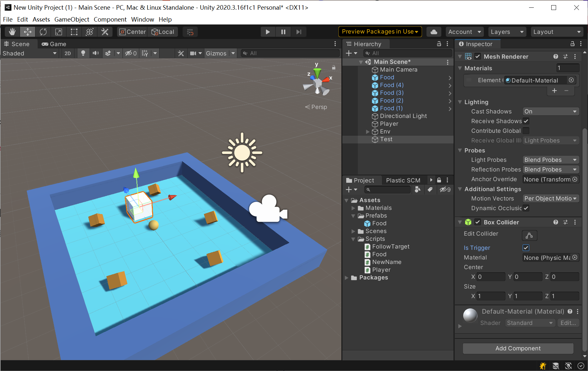Screen dimensions: 588x371
Task: Uncheck the Is Trigger checkbox
Action: [526, 248]
